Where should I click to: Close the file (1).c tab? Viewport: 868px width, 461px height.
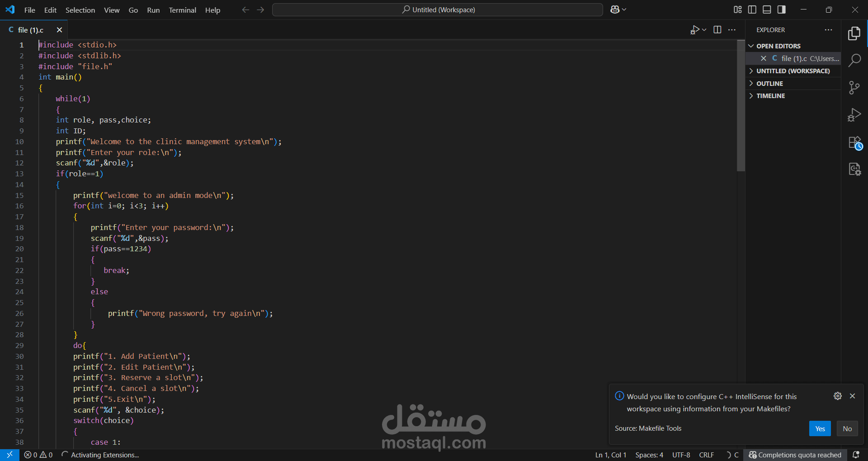59,30
